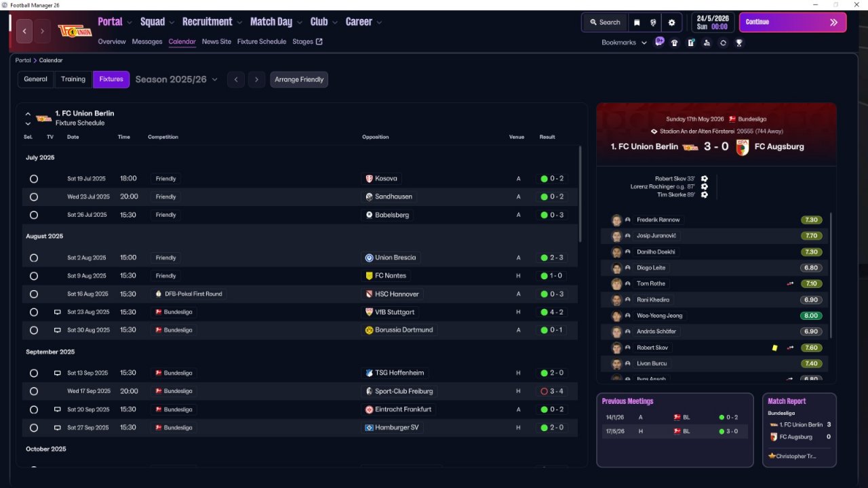This screenshot has width=868, height=488.
Task: Open the News Site sub-menu item
Action: [216, 41]
